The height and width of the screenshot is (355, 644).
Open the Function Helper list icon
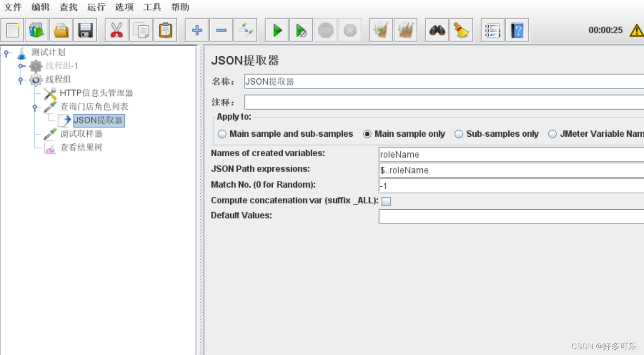493,30
